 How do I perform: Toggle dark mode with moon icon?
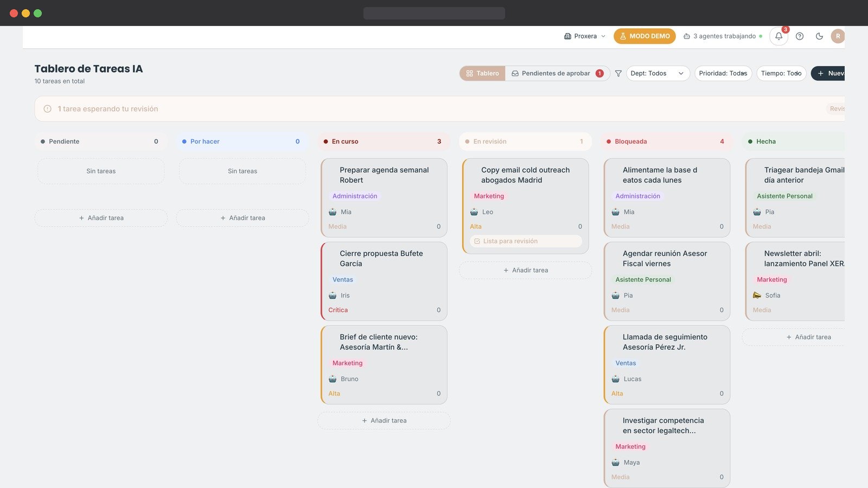[x=819, y=36]
